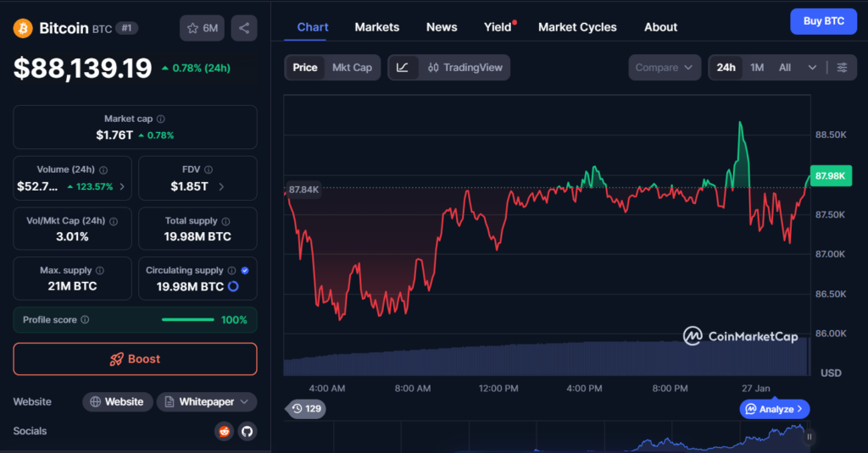This screenshot has width=868, height=453.
Task: Open the Market Cycles tab
Action: click(577, 27)
